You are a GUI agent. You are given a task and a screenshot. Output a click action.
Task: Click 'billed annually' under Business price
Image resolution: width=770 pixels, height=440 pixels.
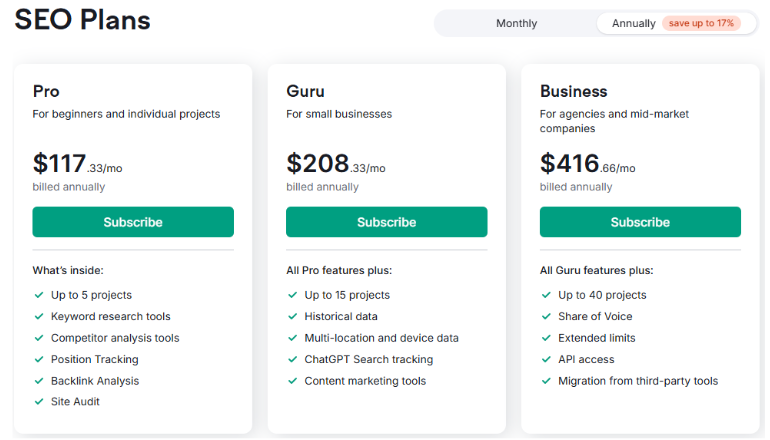coord(576,187)
